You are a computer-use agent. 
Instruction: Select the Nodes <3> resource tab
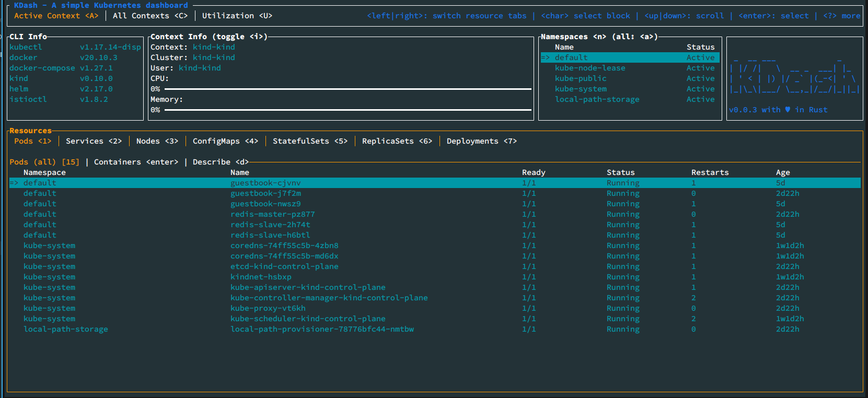pos(157,141)
